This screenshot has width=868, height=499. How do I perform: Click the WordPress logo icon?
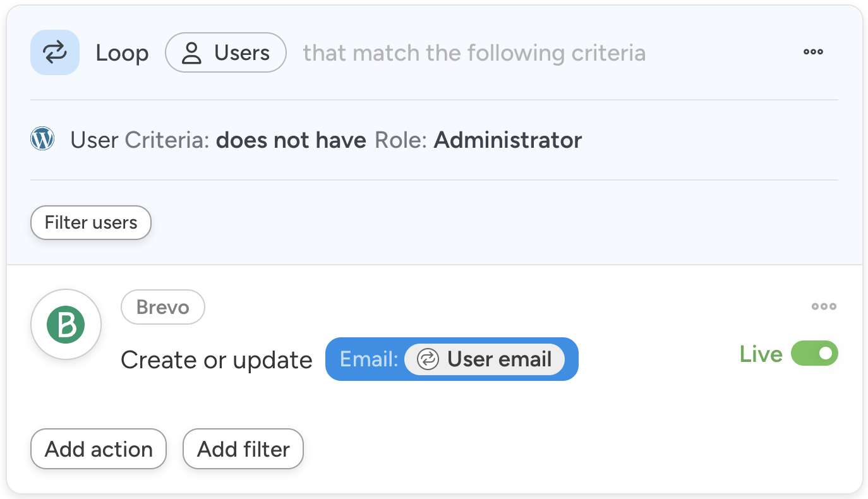tap(42, 139)
